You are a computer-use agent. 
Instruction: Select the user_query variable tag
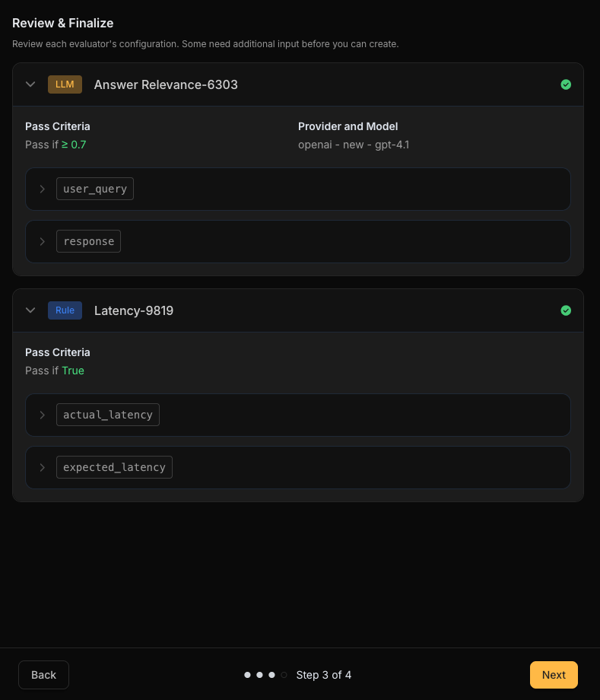point(95,189)
